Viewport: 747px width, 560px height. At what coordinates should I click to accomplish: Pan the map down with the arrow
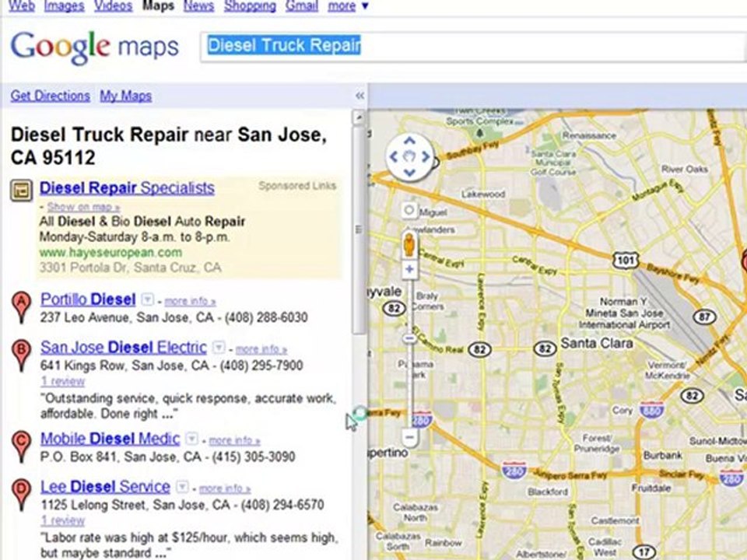409,173
